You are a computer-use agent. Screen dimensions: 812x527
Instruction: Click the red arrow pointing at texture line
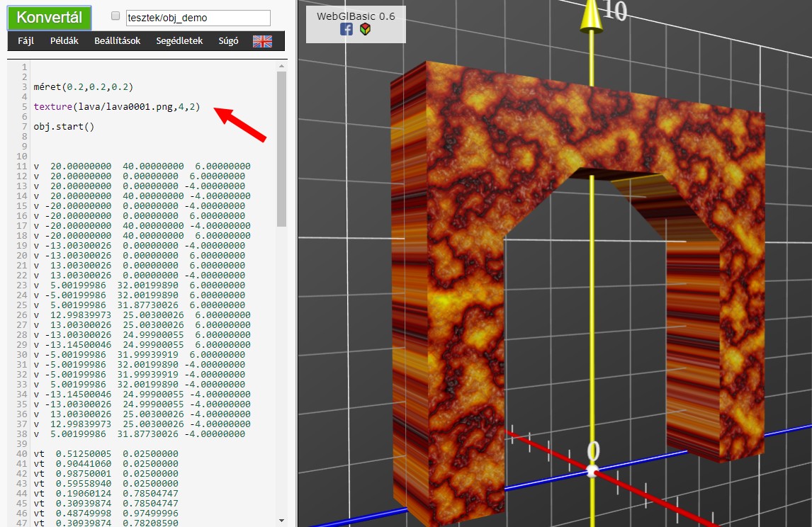239,125
